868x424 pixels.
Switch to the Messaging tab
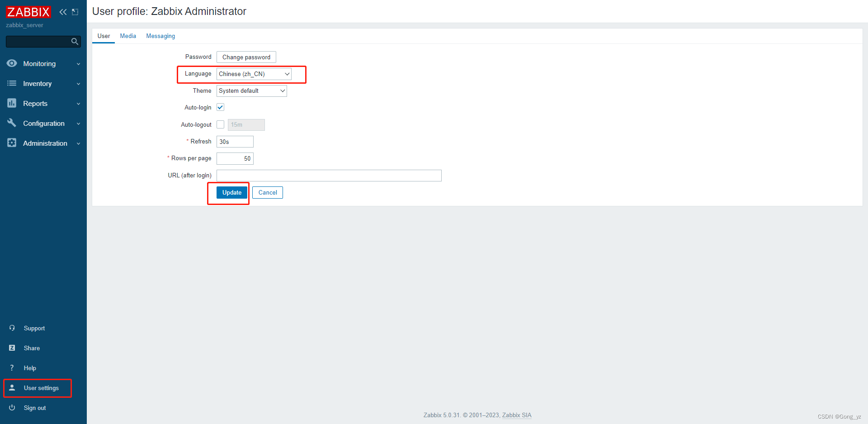coord(160,36)
